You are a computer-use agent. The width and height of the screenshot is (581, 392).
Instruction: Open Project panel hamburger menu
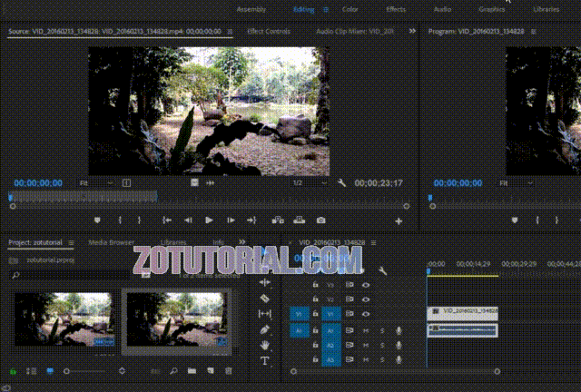point(71,242)
